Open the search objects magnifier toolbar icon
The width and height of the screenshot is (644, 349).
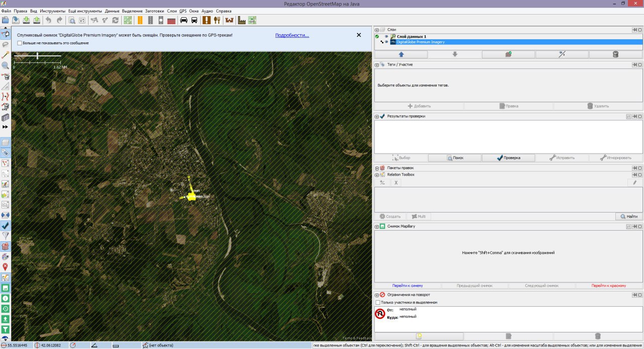point(71,20)
